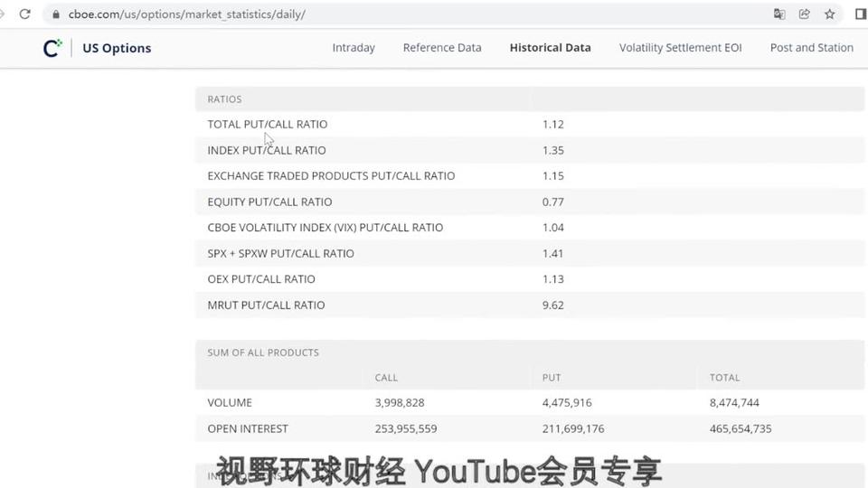The image size is (868, 488).
Task: Select call open interest 253,955,559
Action: click(406, 428)
